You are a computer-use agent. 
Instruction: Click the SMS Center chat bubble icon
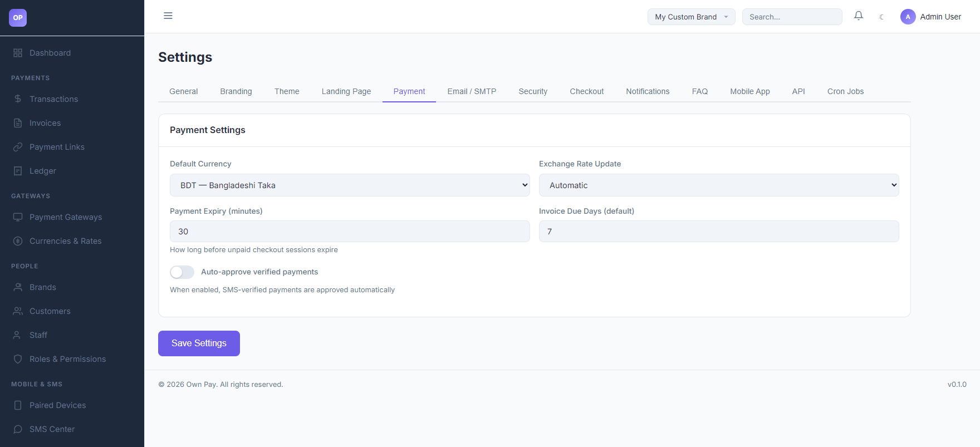pos(18,429)
